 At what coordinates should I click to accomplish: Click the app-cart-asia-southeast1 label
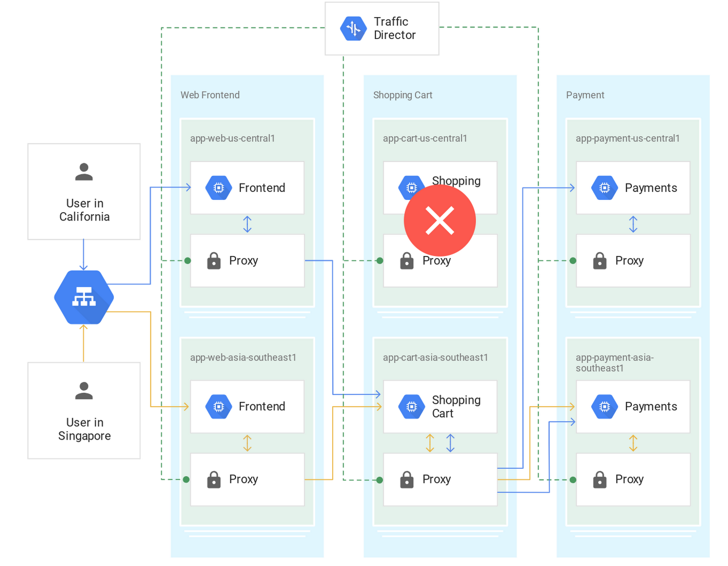pyautogui.click(x=435, y=357)
